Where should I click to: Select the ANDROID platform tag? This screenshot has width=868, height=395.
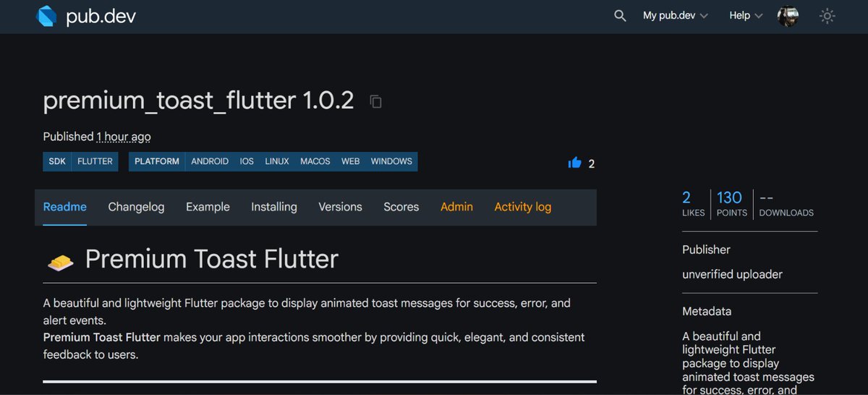click(x=210, y=161)
